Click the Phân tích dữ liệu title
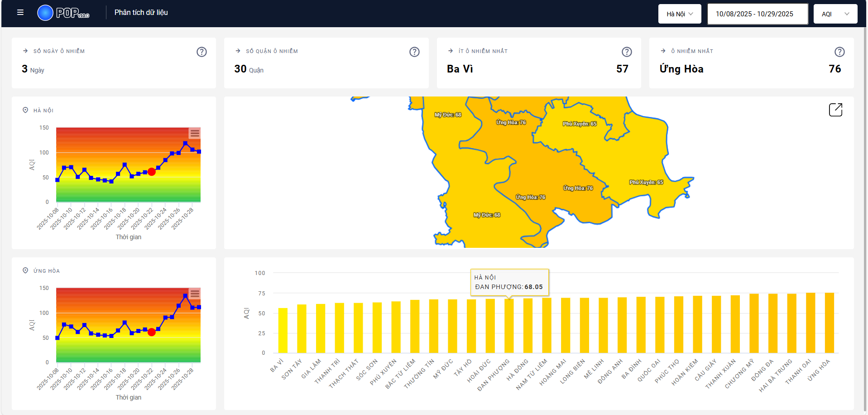 pos(141,13)
